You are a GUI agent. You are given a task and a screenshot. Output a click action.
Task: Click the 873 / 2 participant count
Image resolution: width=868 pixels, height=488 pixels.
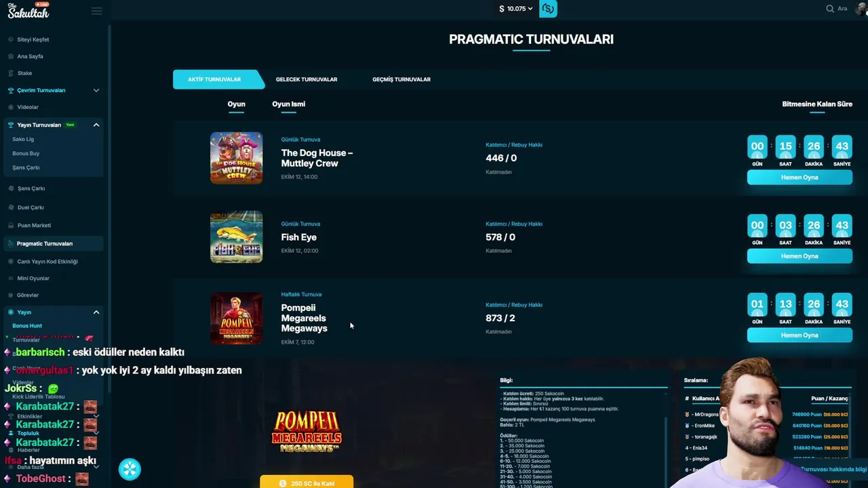(x=500, y=318)
